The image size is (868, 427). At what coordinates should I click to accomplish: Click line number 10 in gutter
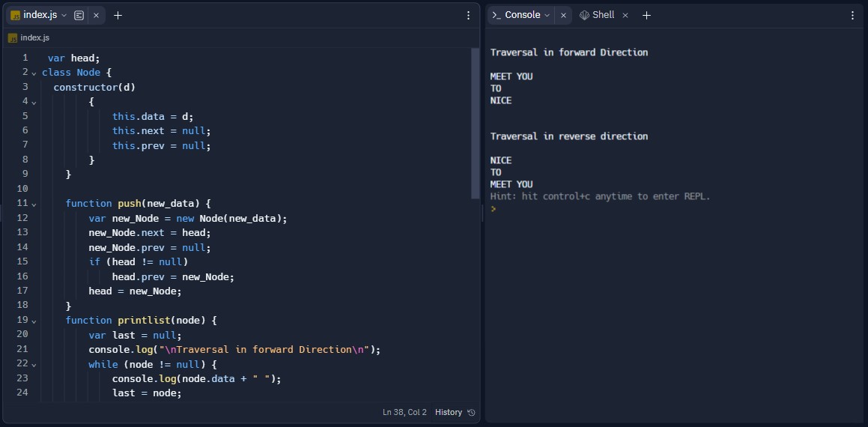click(22, 188)
